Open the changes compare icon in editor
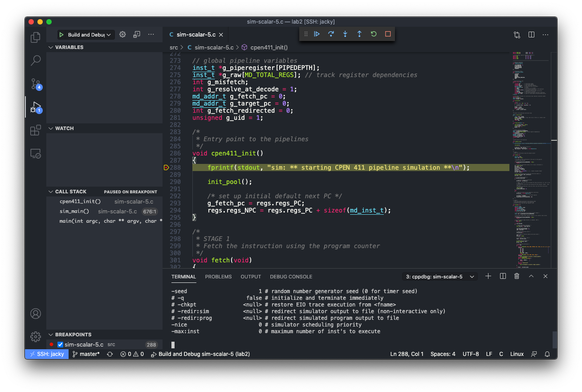 [x=517, y=34]
